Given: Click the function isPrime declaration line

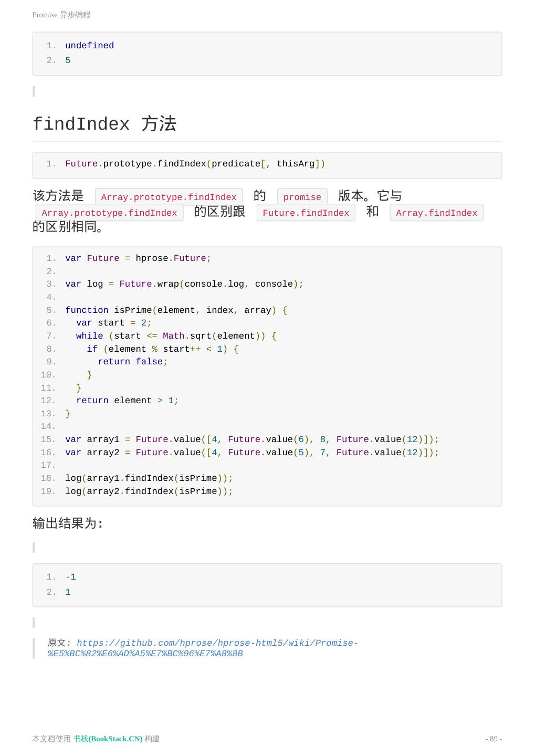Looking at the screenshot, I should pos(176,310).
